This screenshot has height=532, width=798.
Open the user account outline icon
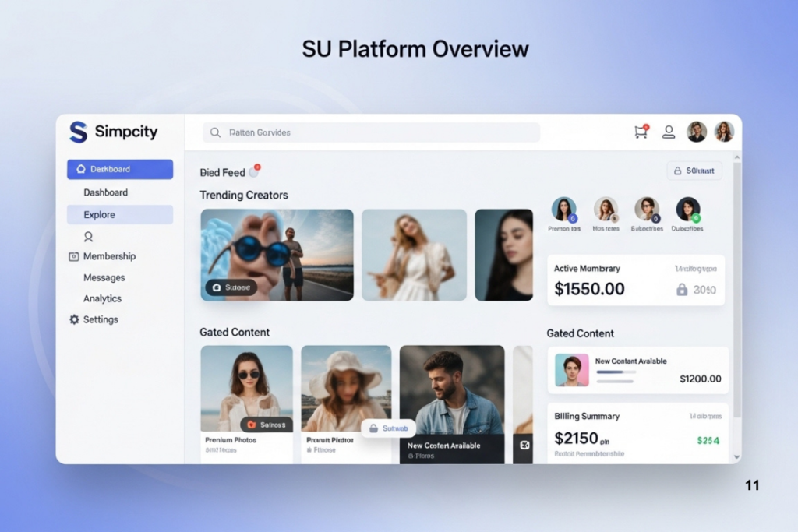coord(669,132)
